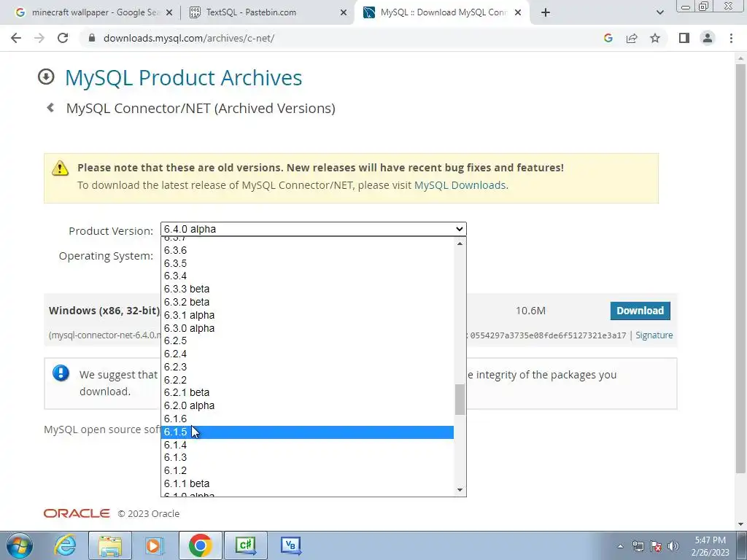Pick version 6.2.5 in the list
Viewport: 747px width, 560px height.
pyautogui.click(x=307, y=341)
